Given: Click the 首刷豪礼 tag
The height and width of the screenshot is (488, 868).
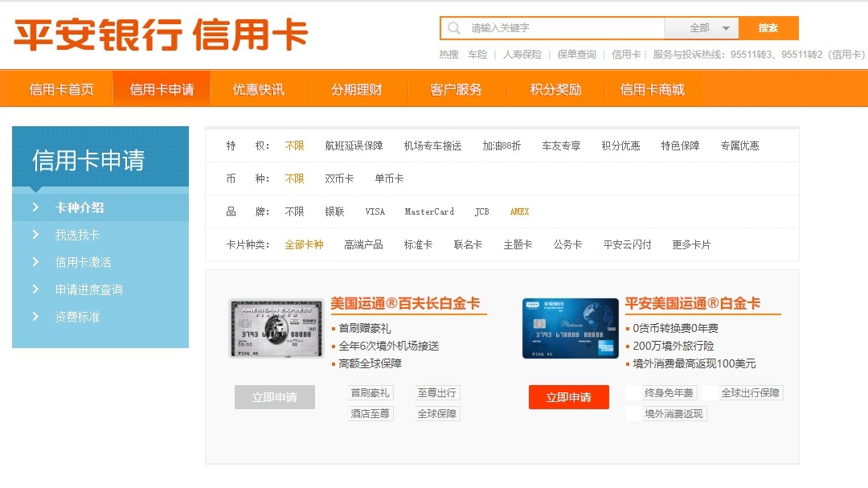Looking at the screenshot, I should pos(370,392).
